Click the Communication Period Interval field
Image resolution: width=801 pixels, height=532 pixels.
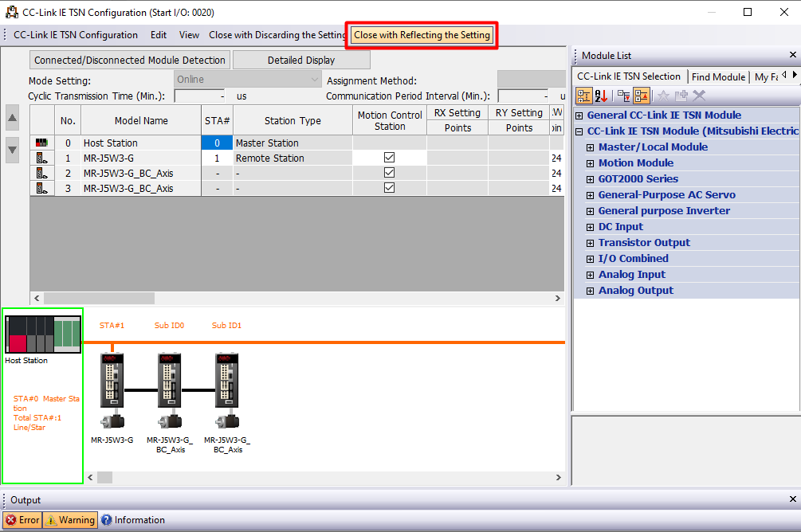pyautogui.click(x=524, y=96)
